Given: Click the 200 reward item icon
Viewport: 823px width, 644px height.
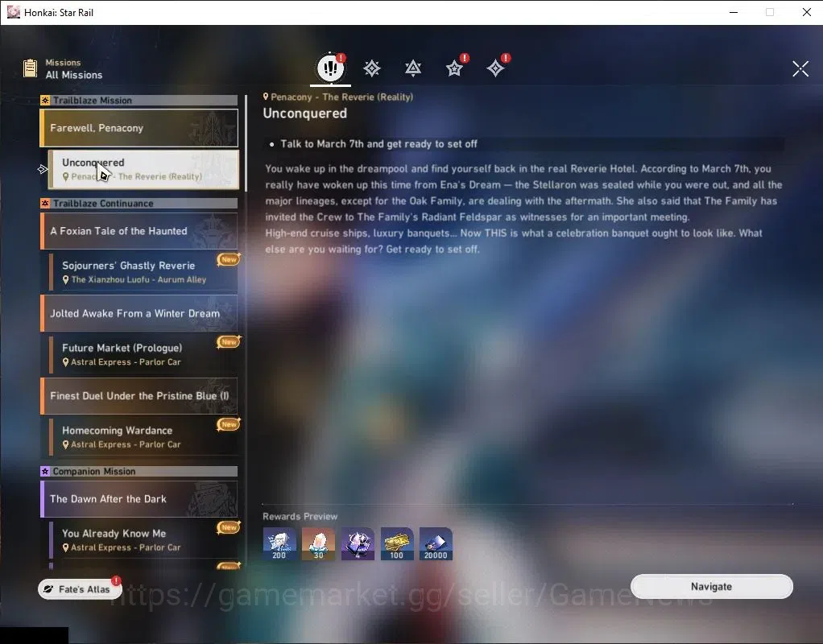Looking at the screenshot, I should pos(279,543).
